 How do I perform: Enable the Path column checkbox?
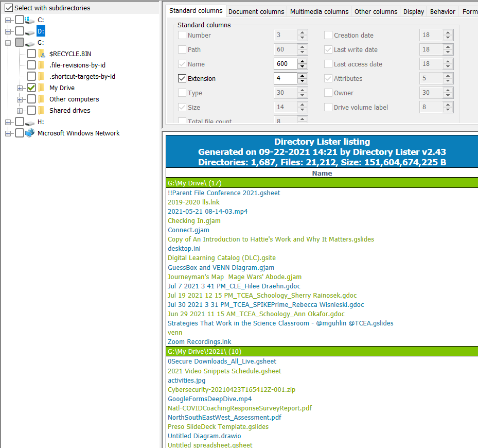(x=182, y=49)
